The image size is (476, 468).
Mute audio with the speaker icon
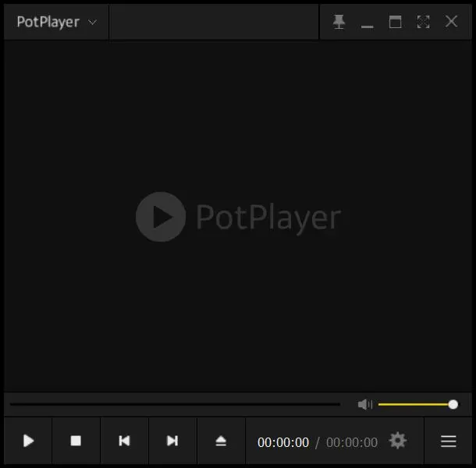(364, 404)
